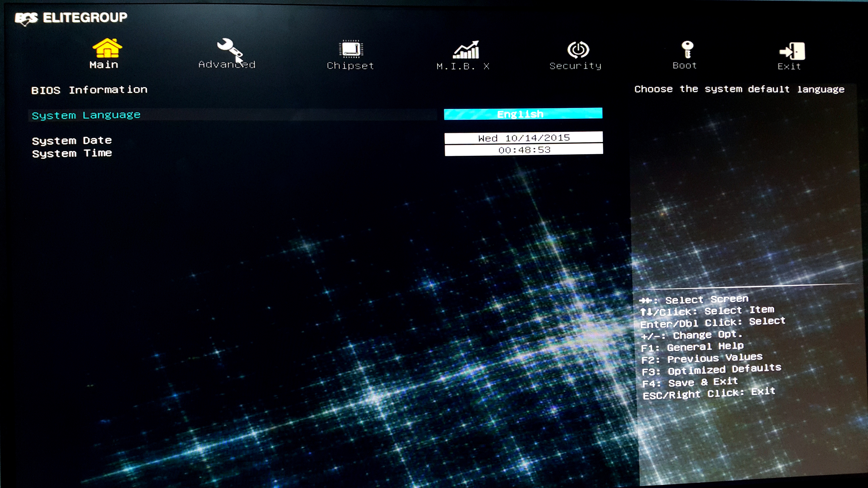Click the Security power-shield icon
This screenshot has width=868, height=488.
tap(578, 50)
